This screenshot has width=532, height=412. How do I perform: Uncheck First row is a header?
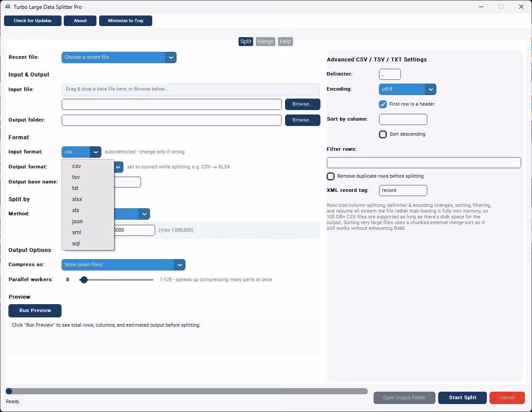click(x=383, y=104)
